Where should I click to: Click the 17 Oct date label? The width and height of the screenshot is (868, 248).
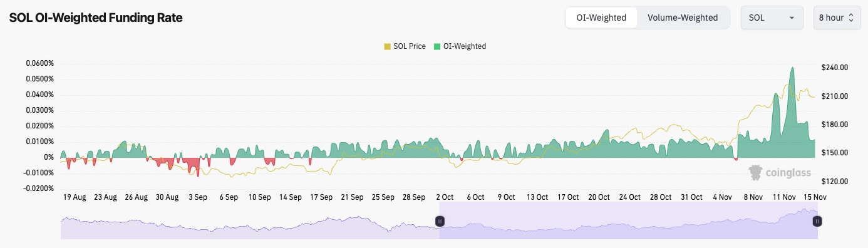(x=568, y=197)
